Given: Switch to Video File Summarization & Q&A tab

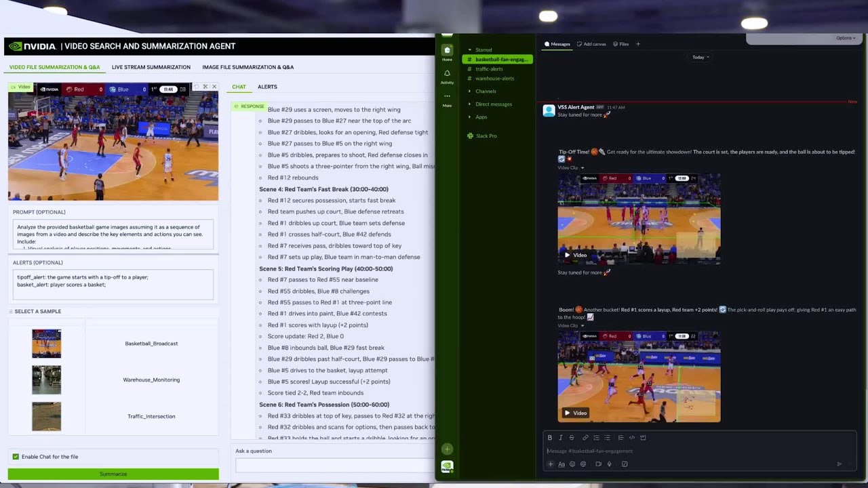Looking at the screenshot, I should point(54,67).
